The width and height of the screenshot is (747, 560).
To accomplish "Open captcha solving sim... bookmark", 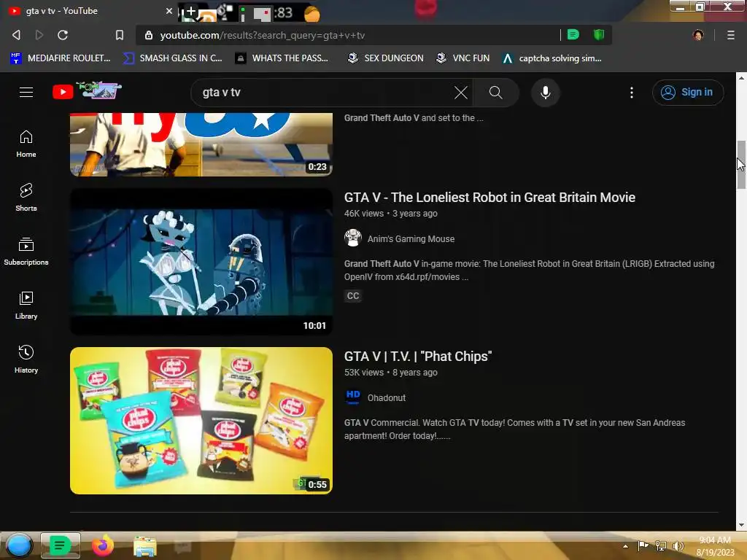I will pos(552,58).
